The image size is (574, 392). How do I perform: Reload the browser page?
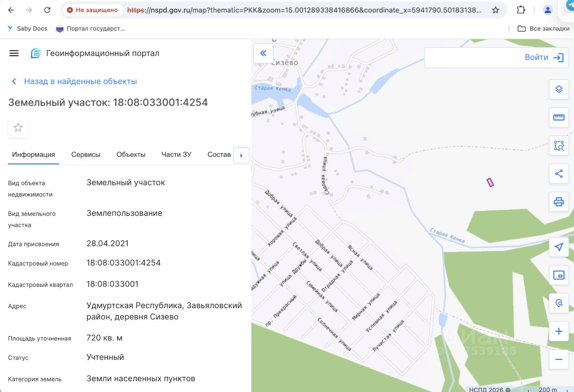point(47,10)
